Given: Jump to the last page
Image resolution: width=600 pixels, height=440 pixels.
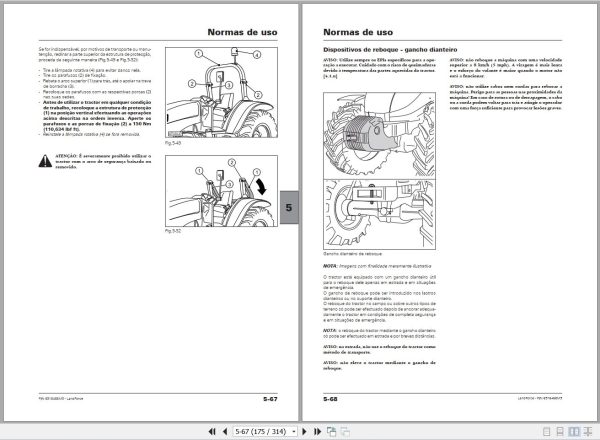Looking at the screenshot, I should pos(318,432).
